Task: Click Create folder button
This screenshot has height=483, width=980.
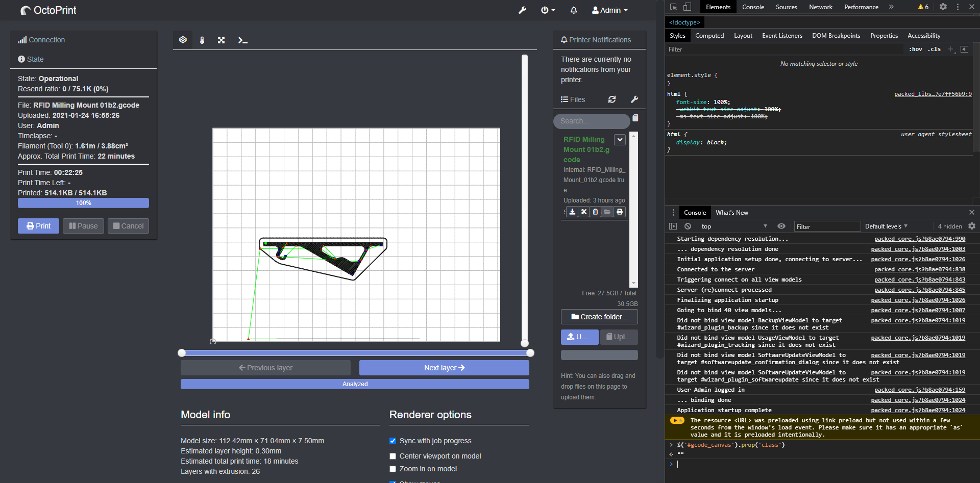Action: [x=599, y=317]
